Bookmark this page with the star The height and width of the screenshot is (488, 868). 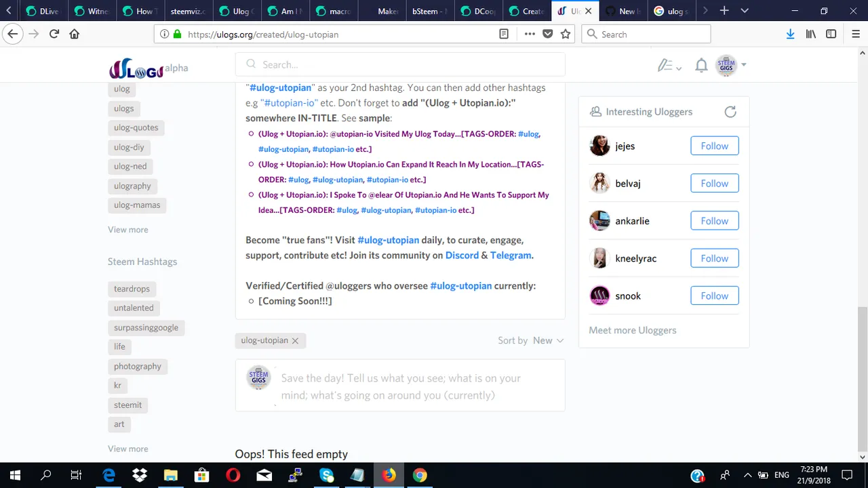[566, 34]
